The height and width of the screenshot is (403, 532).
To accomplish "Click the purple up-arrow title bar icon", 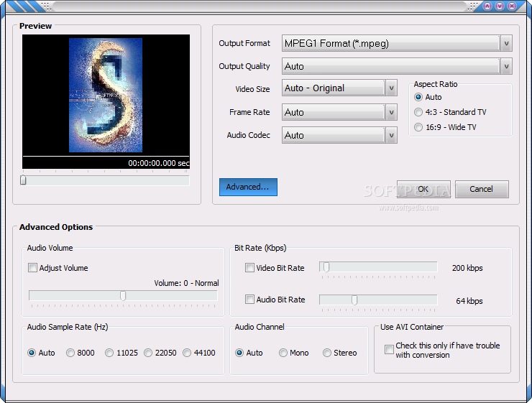I will (x=487, y=6).
